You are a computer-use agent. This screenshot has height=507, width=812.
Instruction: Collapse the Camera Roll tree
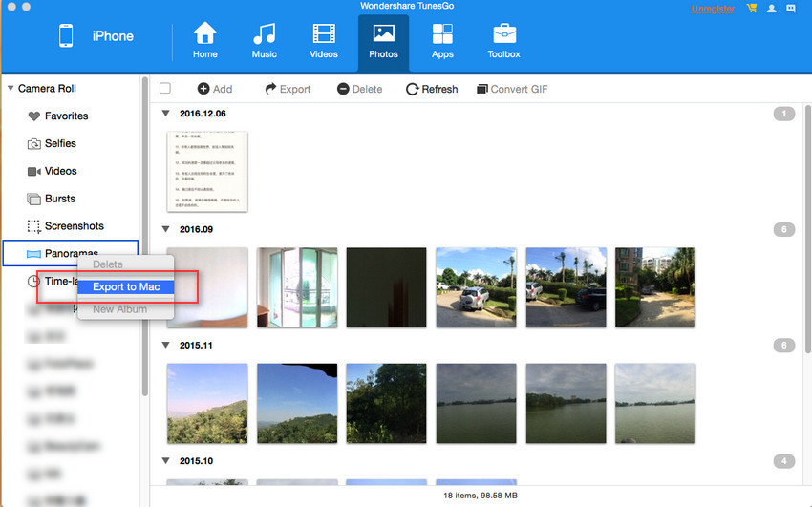pos(10,89)
